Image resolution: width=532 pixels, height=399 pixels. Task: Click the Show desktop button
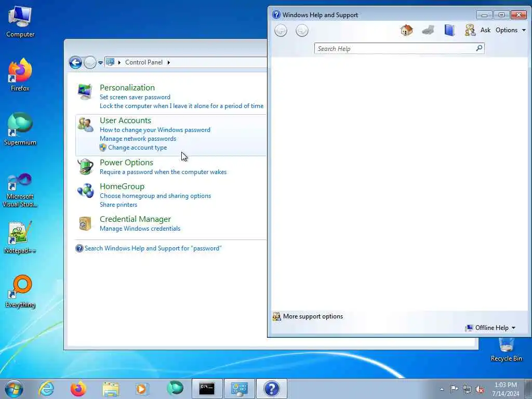coord(528,389)
